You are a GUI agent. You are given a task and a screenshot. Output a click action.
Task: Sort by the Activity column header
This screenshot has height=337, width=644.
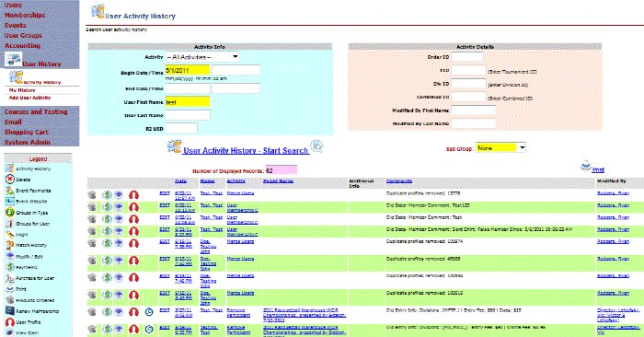(x=236, y=181)
